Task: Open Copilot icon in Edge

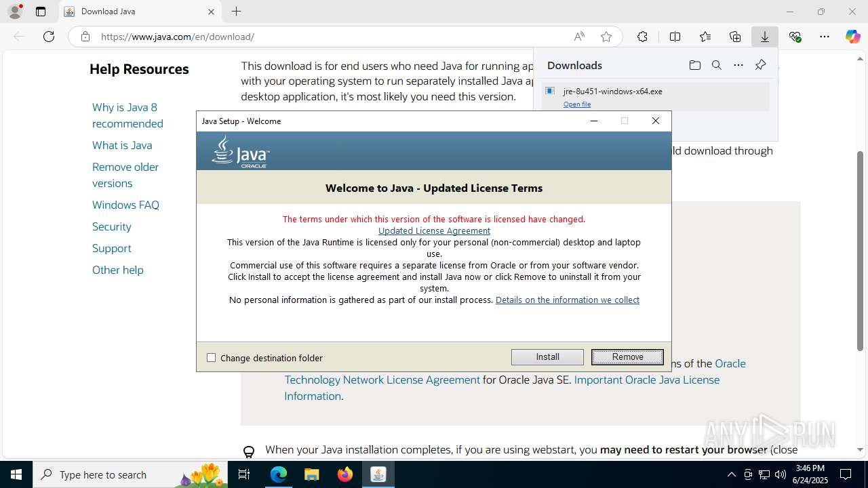Action: point(852,37)
